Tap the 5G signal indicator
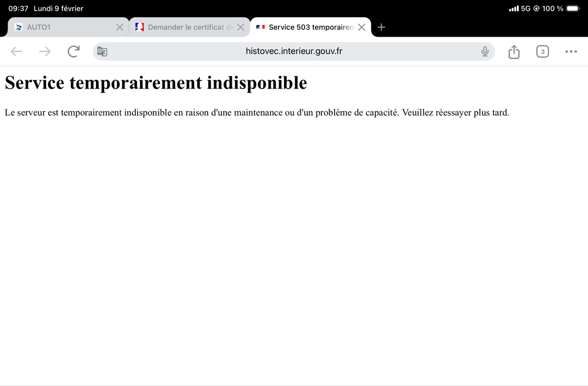This screenshot has width=588, height=386. pos(521,8)
